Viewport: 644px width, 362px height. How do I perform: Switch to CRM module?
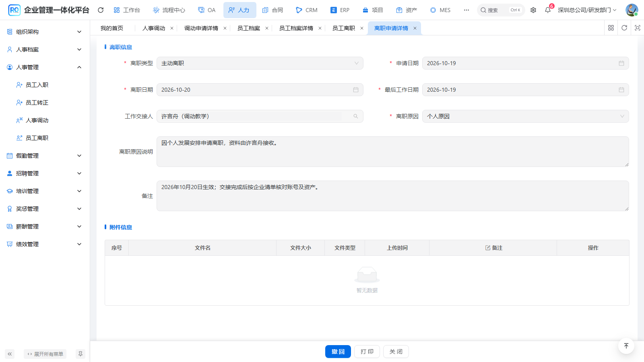point(307,10)
